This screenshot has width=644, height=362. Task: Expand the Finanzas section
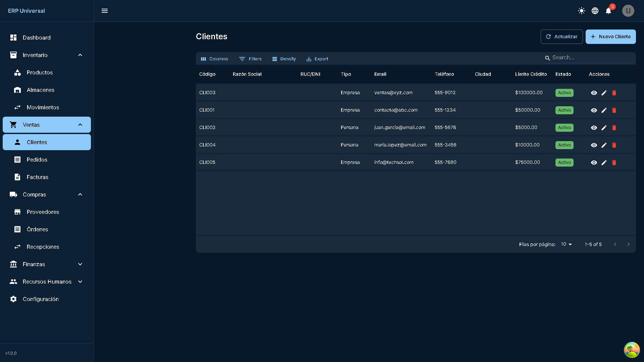(x=80, y=264)
